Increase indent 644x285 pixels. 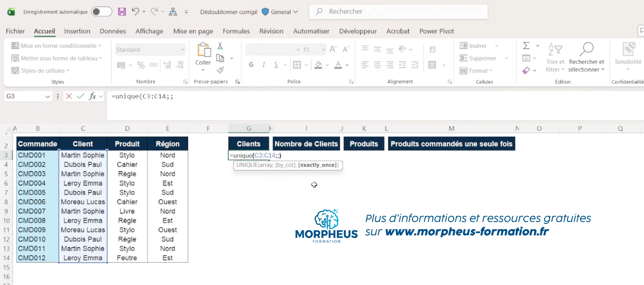[415, 65]
